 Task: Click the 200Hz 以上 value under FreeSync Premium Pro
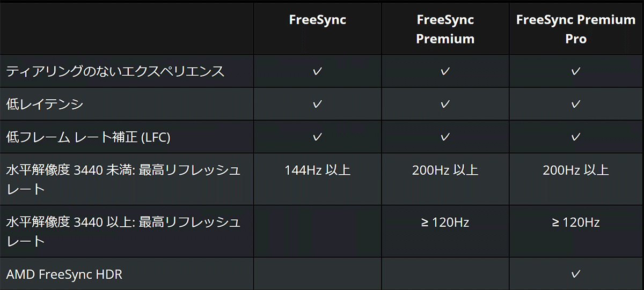pyautogui.click(x=576, y=170)
